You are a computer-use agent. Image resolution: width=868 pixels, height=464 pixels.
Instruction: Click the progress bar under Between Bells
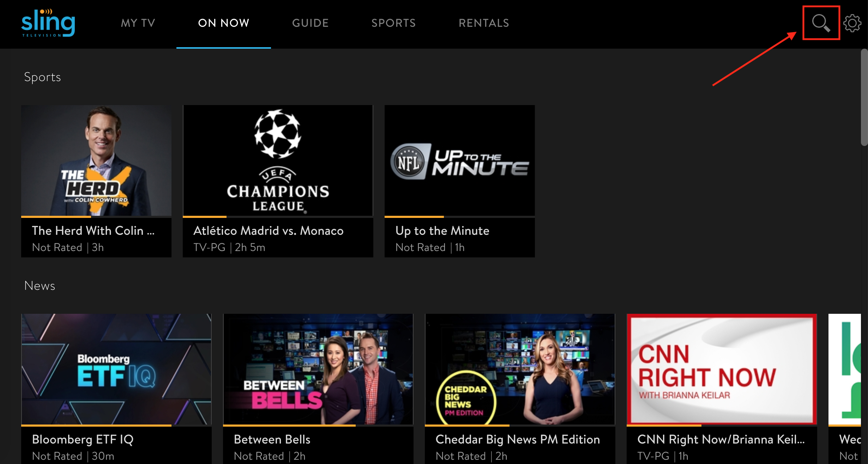click(318, 425)
